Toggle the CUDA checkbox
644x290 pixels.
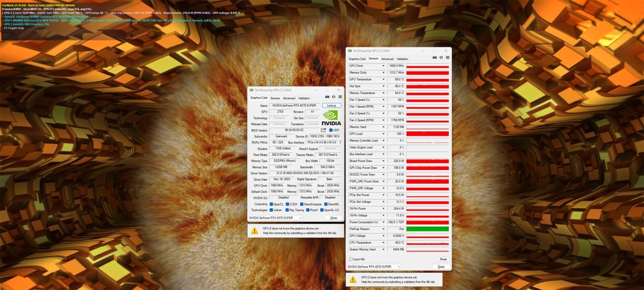pyautogui.click(x=287, y=204)
